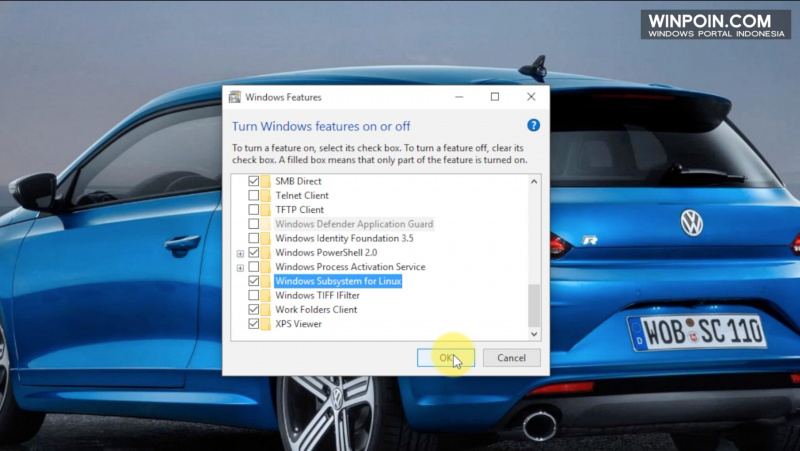Image resolution: width=800 pixels, height=451 pixels.
Task: Open the blue help question-mark icon
Action: point(533,125)
